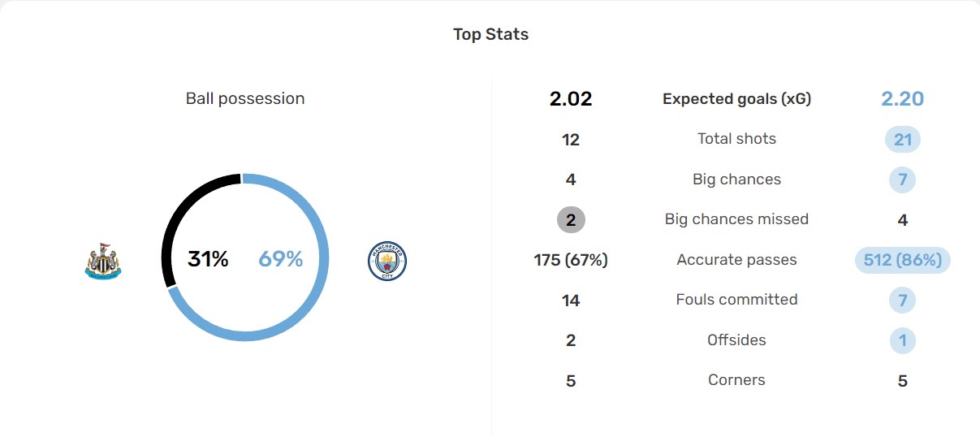Viewport: 980px width, 437px height.
Task: Click the Total shots stat label
Action: click(x=736, y=139)
